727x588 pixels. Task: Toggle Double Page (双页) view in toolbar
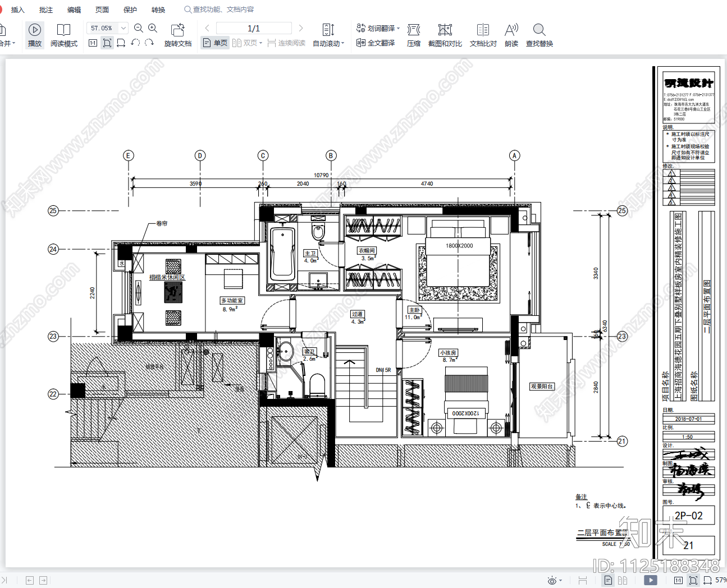245,43
